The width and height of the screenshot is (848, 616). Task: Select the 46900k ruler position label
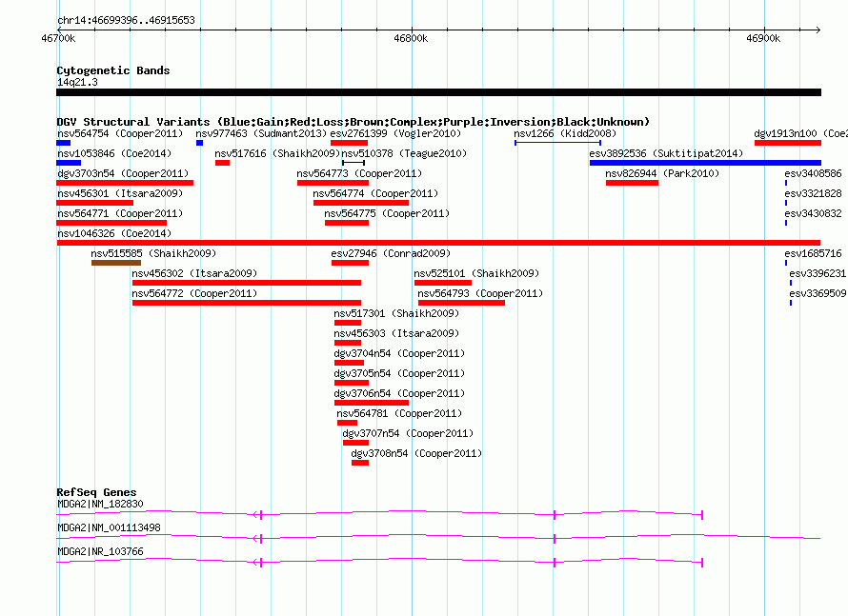point(763,38)
